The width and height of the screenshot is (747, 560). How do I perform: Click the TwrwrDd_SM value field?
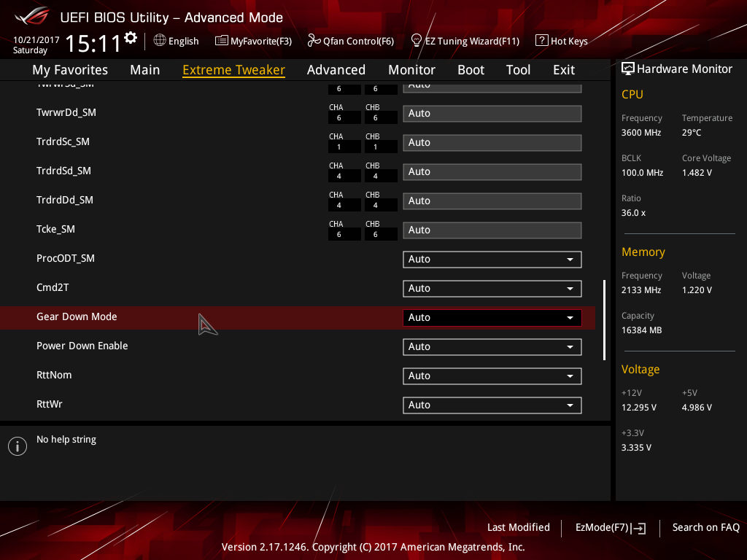coord(492,114)
